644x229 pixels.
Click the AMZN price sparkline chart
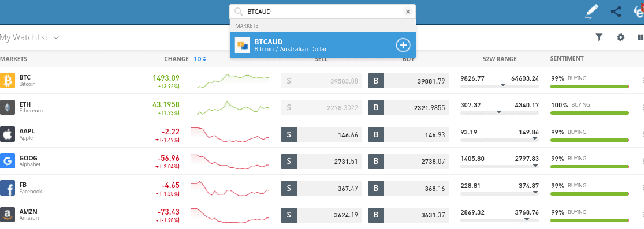[x=230, y=215]
